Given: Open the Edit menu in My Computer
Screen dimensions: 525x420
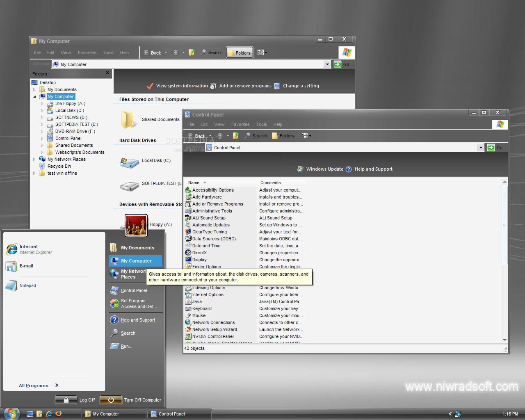Looking at the screenshot, I should (x=50, y=52).
